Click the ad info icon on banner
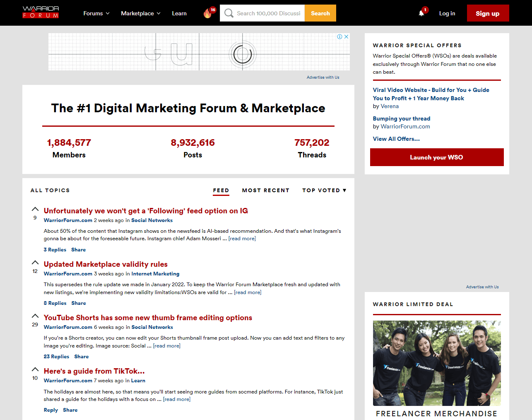The height and width of the screenshot is (420, 532). [x=339, y=36]
